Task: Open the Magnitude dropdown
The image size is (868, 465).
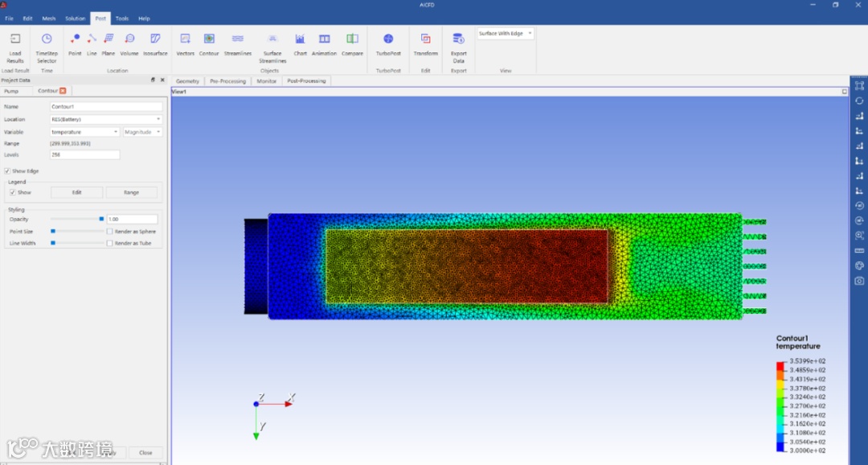Action: pyautogui.click(x=143, y=132)
